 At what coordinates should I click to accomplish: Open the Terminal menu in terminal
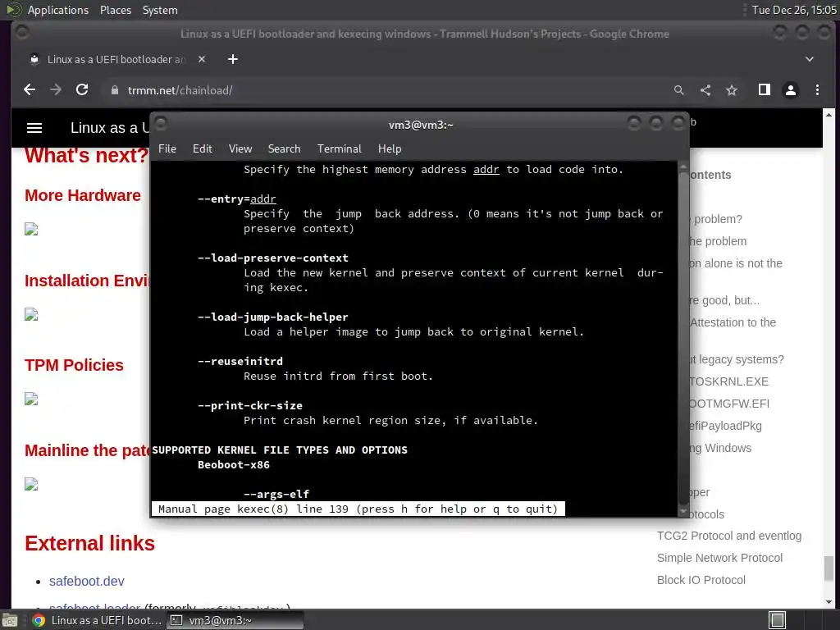(339, 149)
